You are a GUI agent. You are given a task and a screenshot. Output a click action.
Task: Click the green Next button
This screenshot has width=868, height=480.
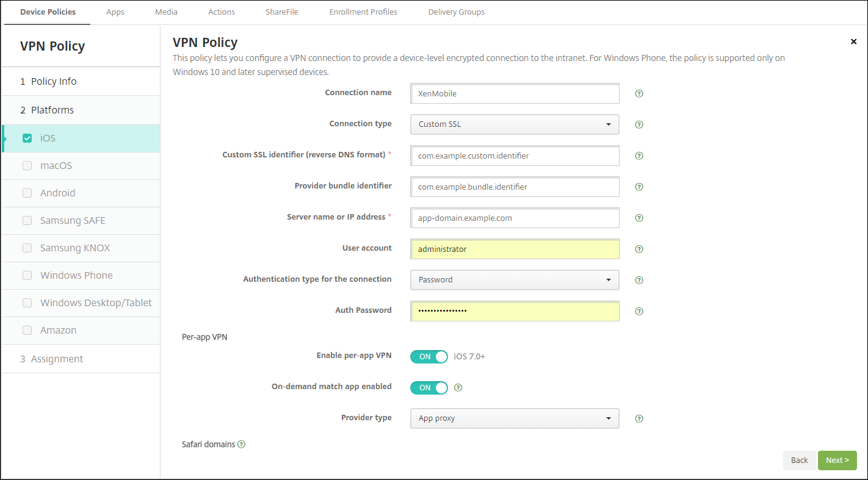click(837, 460)
